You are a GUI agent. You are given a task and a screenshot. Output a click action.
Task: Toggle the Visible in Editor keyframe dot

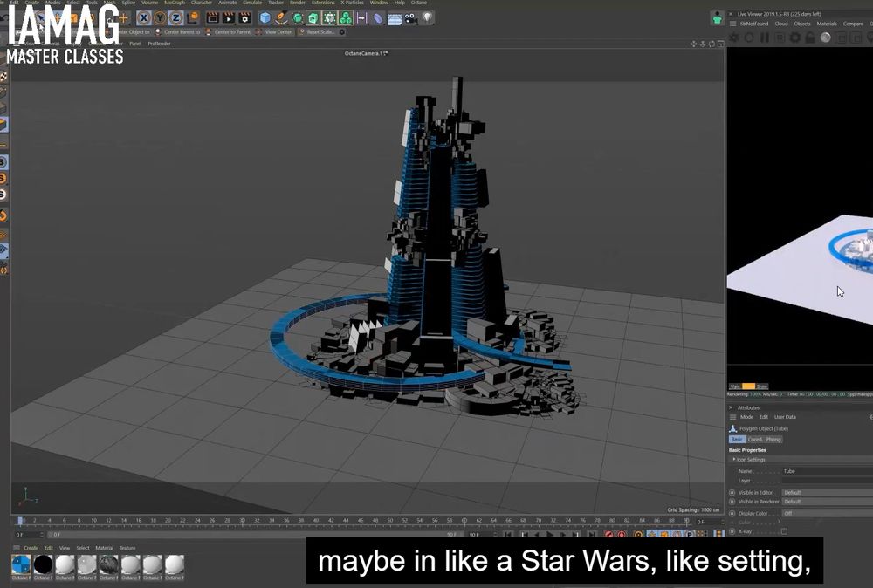tap(732, 493)
